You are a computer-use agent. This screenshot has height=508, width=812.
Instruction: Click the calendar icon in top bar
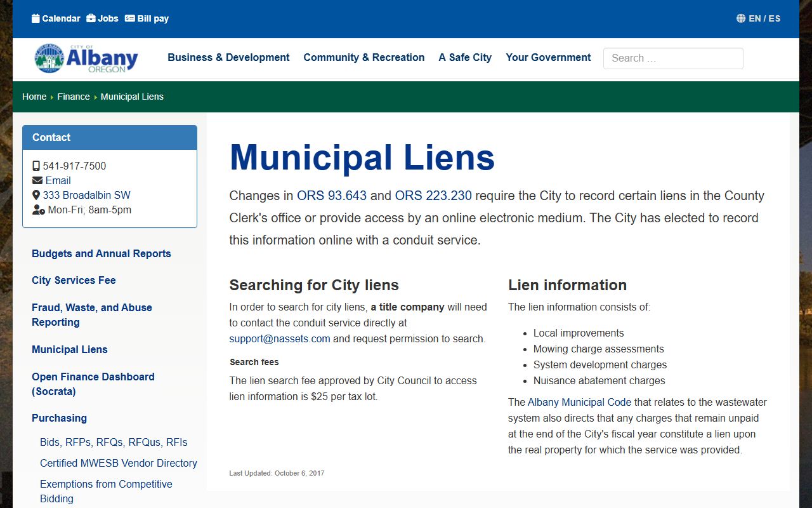click(x=36, y=18)
